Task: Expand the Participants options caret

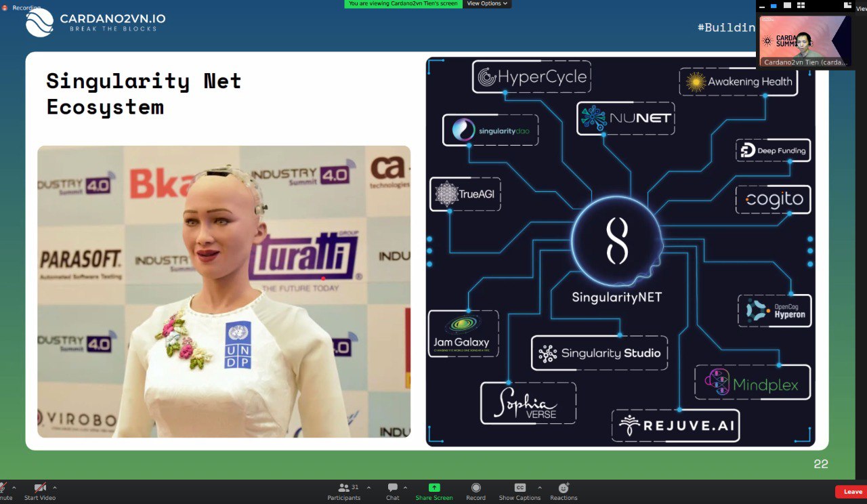Action: click(x=368, y=488)
